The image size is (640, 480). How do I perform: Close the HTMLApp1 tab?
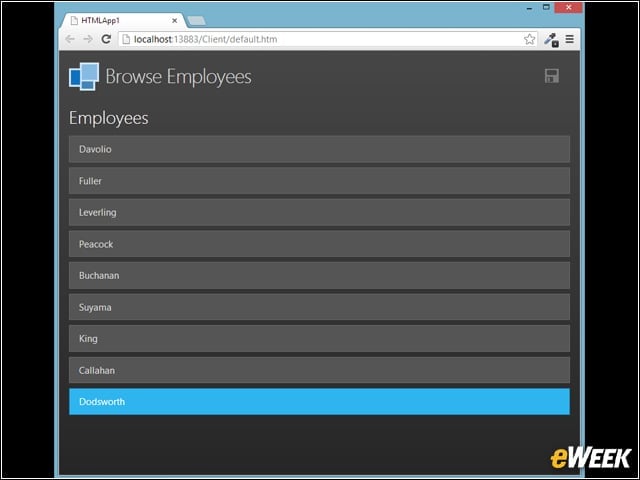(x=174, y=20)
